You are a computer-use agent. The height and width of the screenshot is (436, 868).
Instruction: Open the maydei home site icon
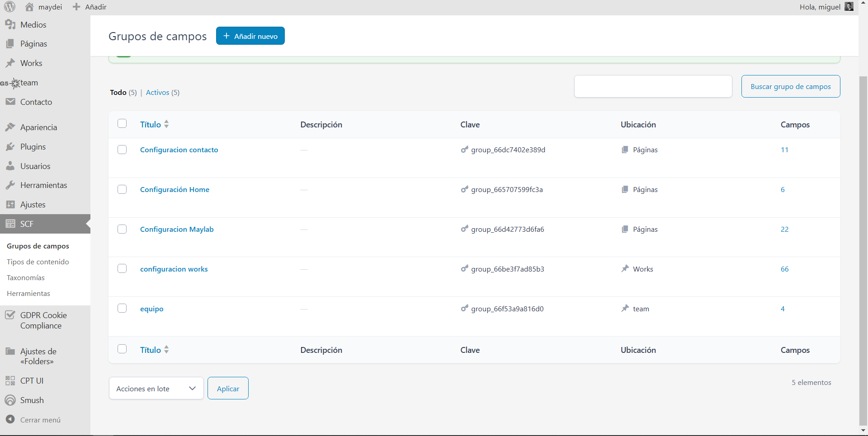tap(29, 7)
